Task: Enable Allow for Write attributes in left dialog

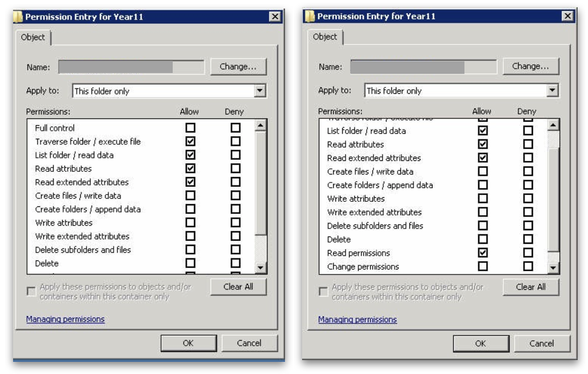Action: click(190, 223)
